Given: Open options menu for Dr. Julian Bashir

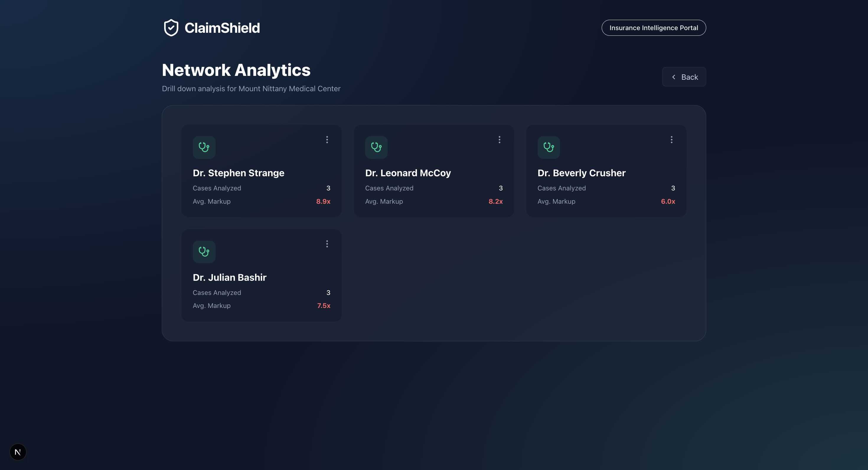Looking at the screenshot, I should pyautogui.click(x=327, y=244).
